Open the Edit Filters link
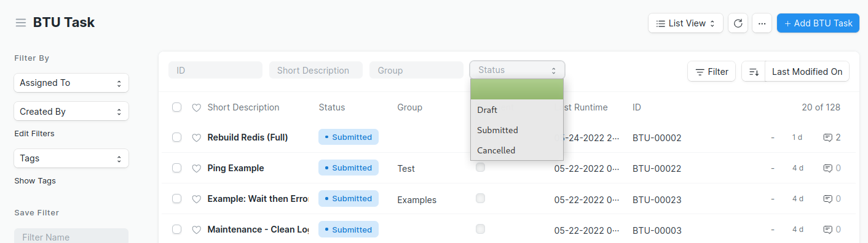The image size is (868, 243). (x=34, y=134)
